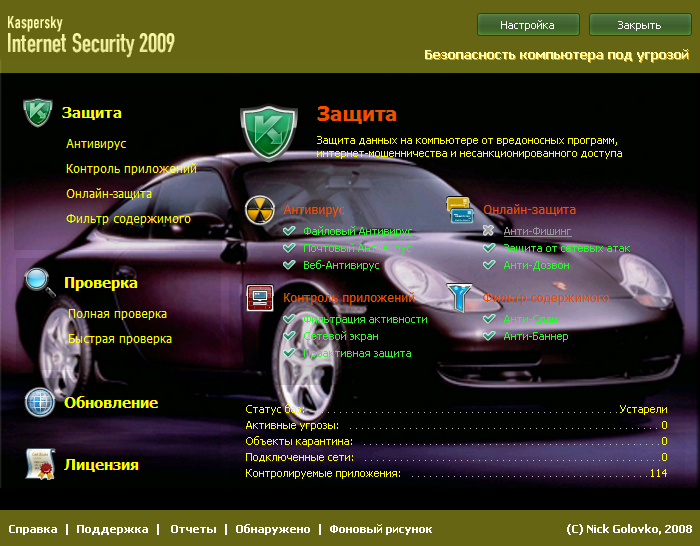Image resolution: width=700 pixels, height=546 pixels.
Task: Toggle the Анти-Баннер checkmark
Action: coord(489,336)
